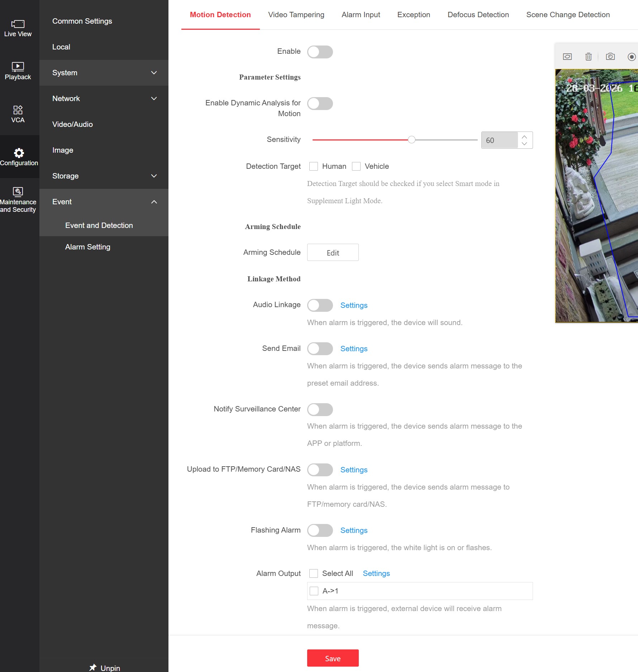Open the VCA section icon
638x672 pixels.
(x=18, y=114)
